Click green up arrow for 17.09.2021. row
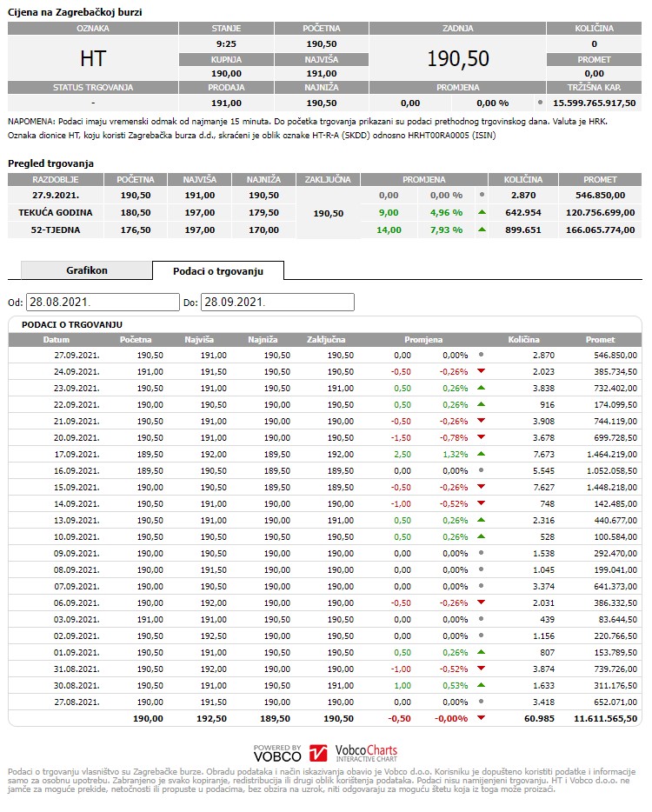The height and width of the screenshot is (812, 652). (x=481, y=454)
